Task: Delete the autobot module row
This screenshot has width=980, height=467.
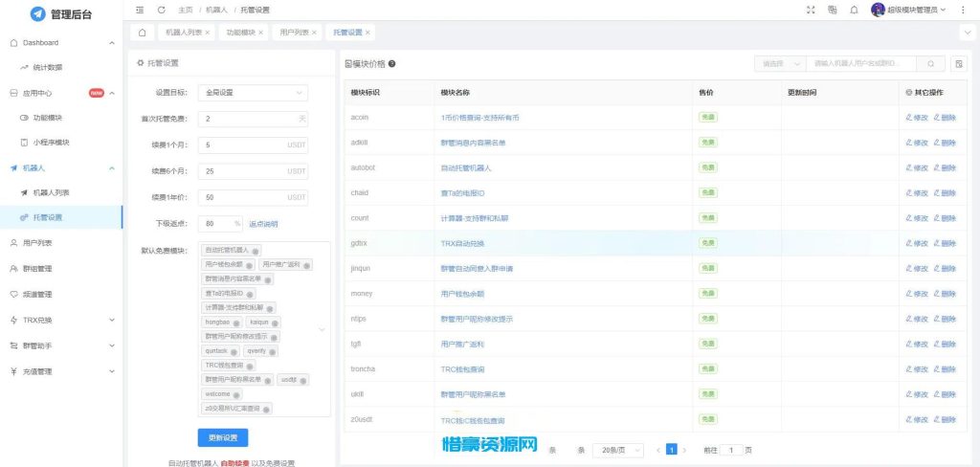Action: point(945,167)
